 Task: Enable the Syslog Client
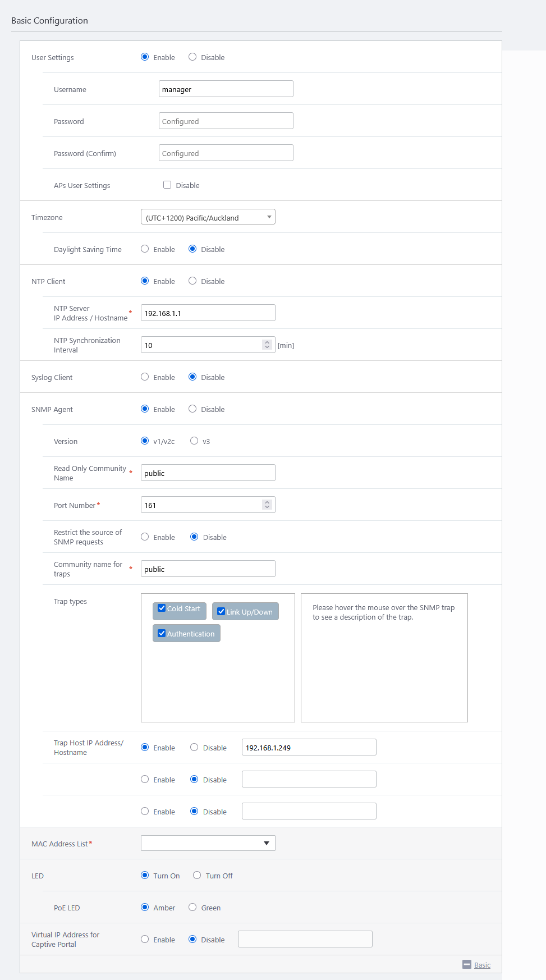[145, 377]
